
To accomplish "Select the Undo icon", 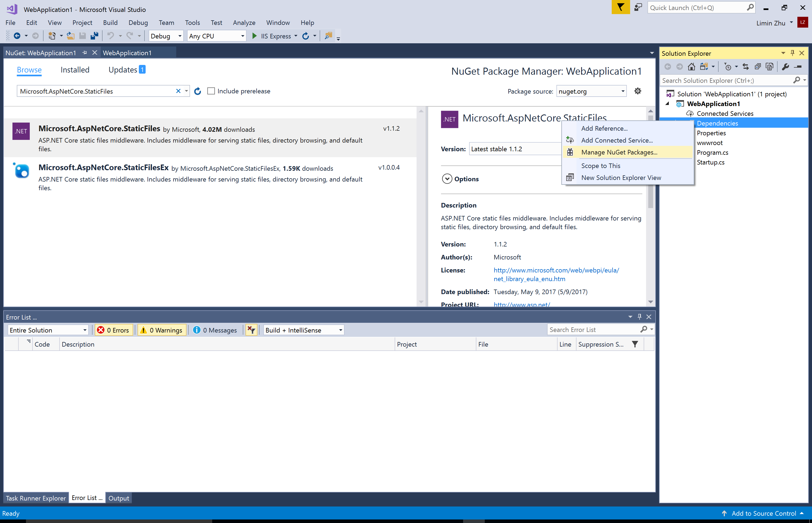I will pyautogui.click(x=111, y=36).
